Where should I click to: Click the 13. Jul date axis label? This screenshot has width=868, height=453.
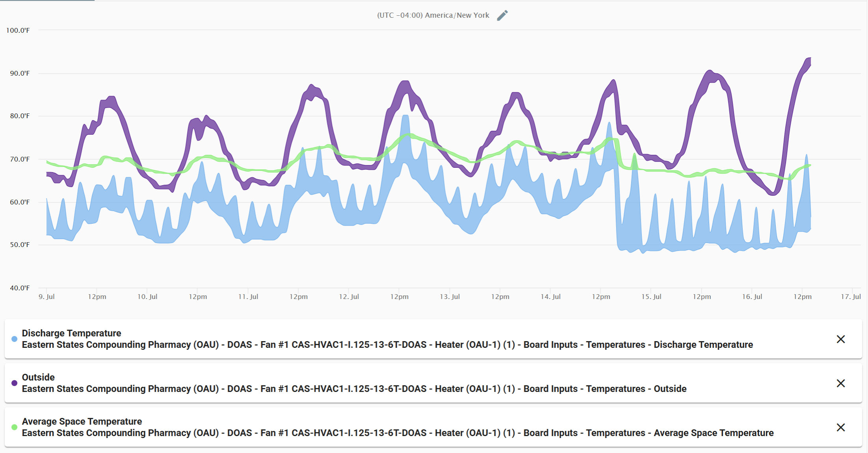(450, 297)
